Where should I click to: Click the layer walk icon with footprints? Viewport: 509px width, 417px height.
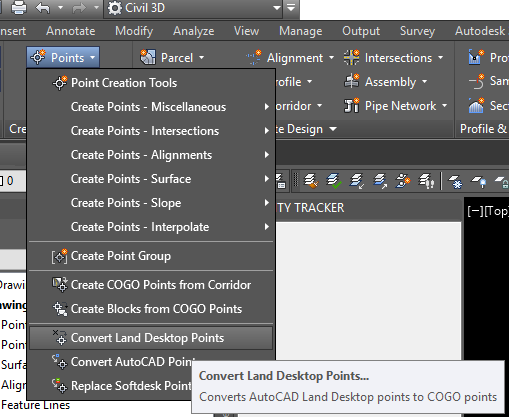[426, 181]
